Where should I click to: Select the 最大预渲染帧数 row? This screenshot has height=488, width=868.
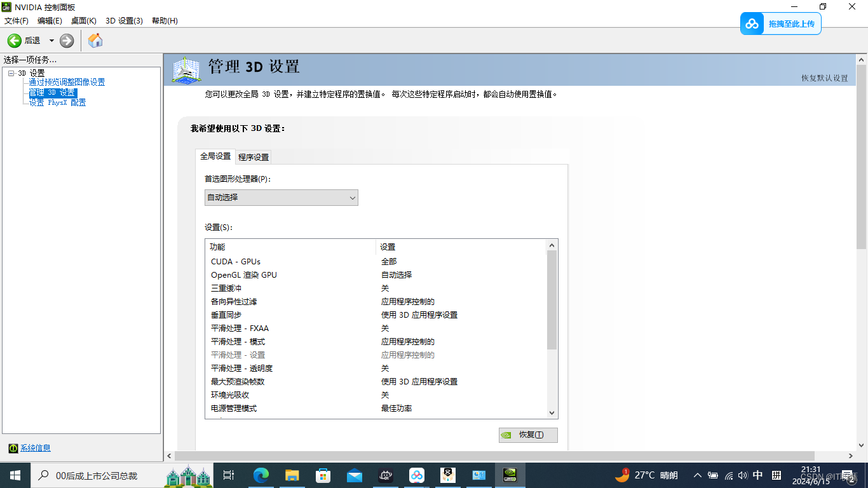coord(375,382)
